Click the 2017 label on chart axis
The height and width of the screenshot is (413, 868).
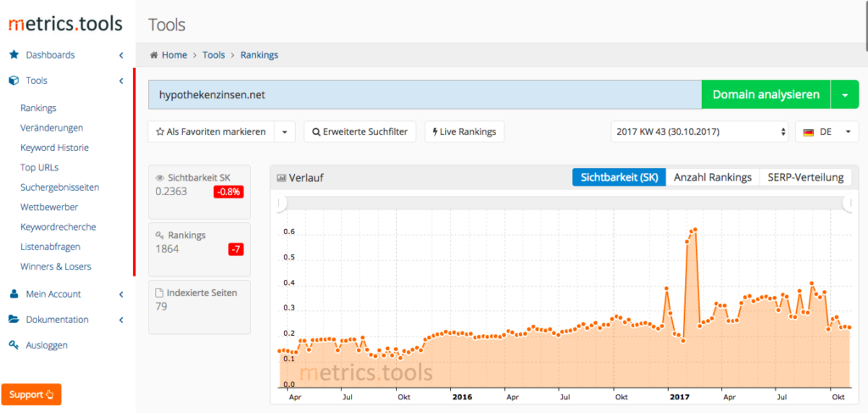click(x=678, y=397)
